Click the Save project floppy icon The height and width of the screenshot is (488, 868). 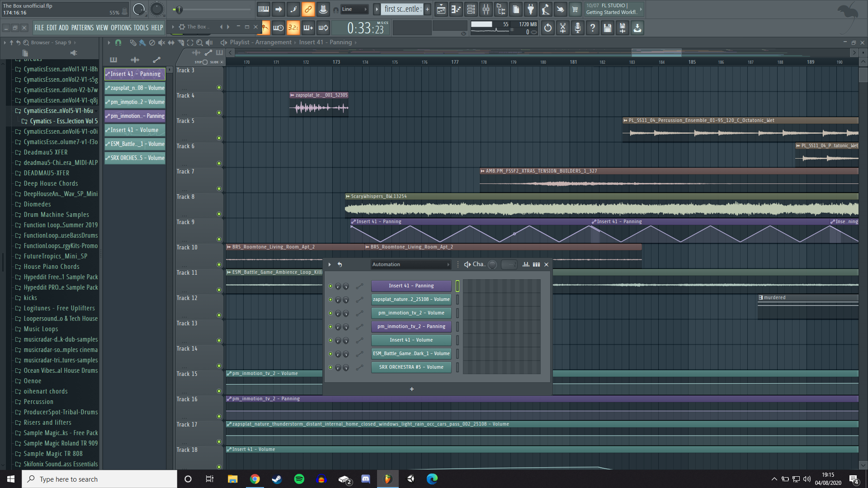point(608,28)
